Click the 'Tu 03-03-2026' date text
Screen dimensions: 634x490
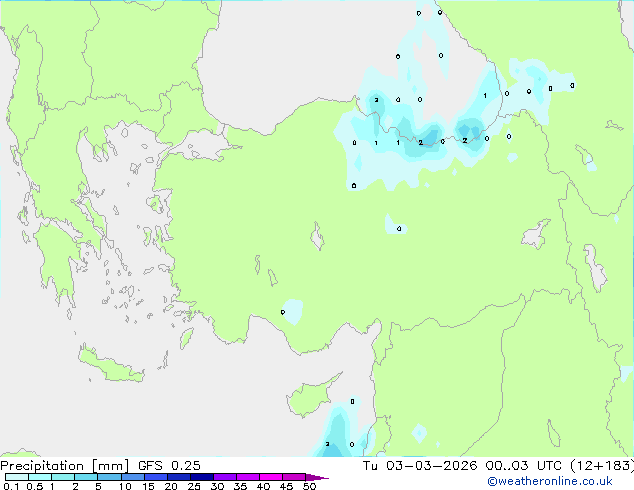(420, 466)
